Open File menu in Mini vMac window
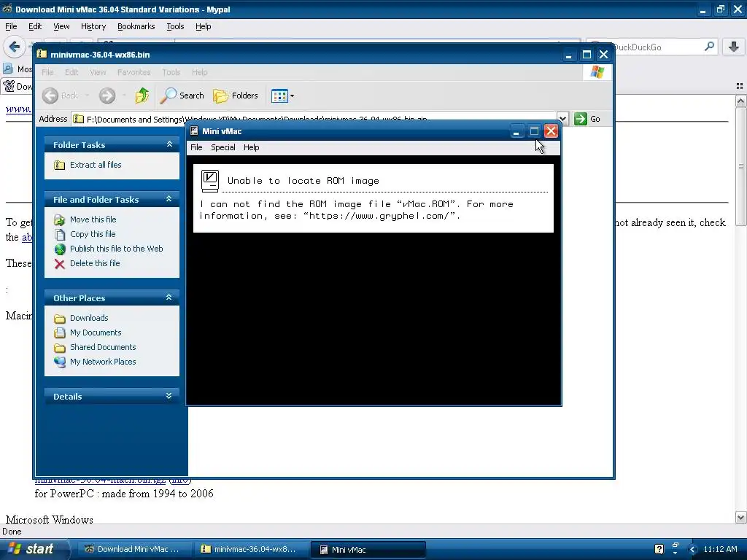 (196, 147)
